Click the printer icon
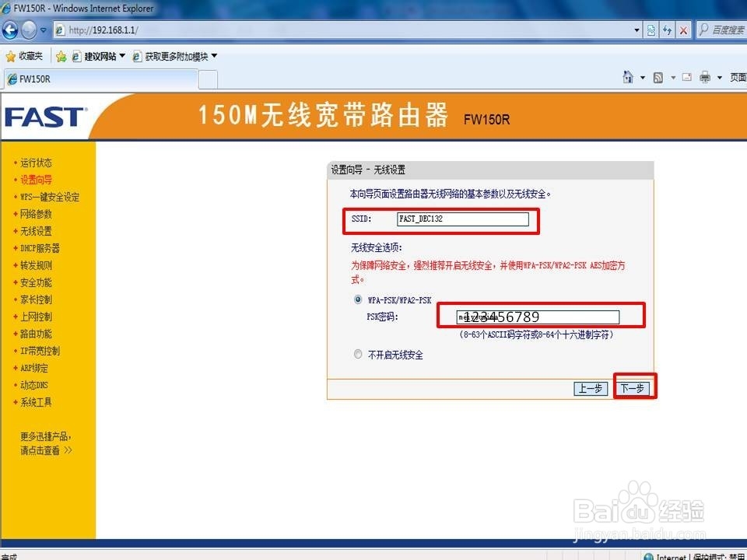The width and height of the screenshot is (747, 560). coord(705,77)
